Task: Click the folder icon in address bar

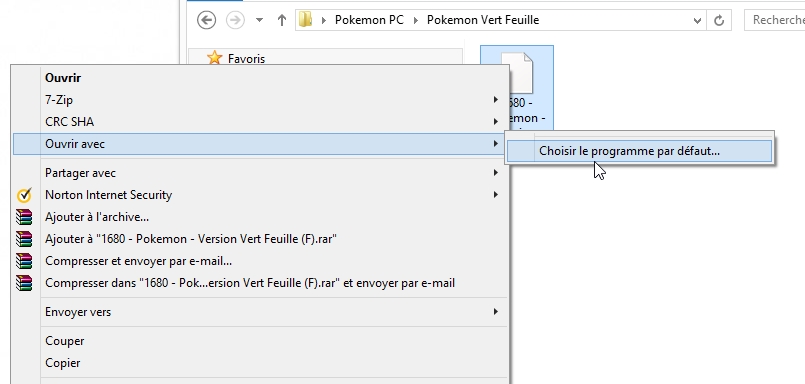Action: click(305, 20)
